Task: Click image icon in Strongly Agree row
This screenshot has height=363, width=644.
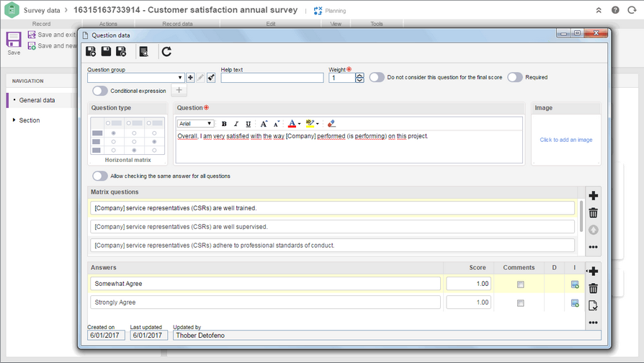Action: click(575, 303)
